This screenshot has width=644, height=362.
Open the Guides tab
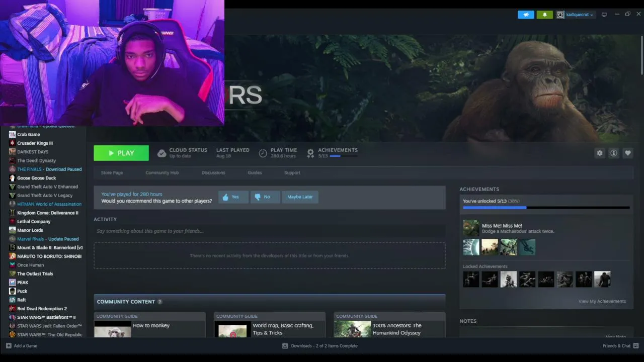tap(255, 172)
